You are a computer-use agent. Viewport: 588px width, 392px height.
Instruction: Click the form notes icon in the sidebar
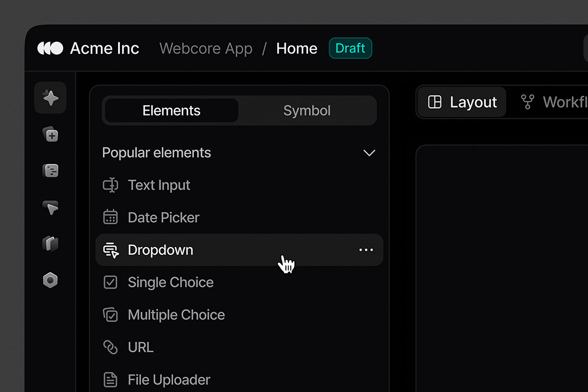tap(50, 170)
